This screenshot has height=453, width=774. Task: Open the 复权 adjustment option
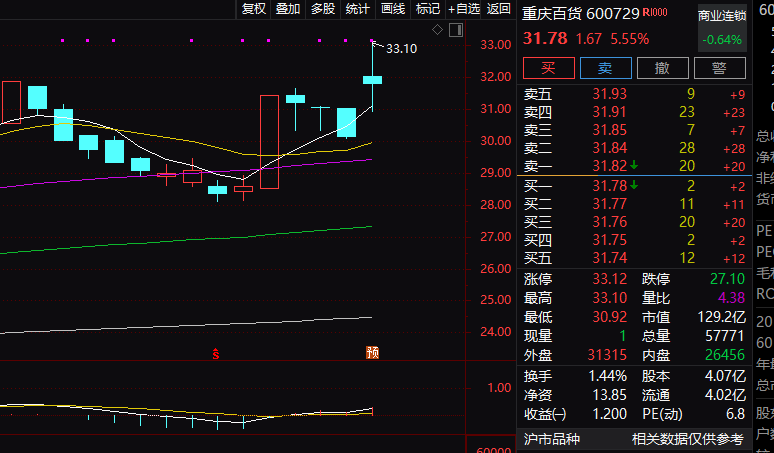(x=254, y=9)
